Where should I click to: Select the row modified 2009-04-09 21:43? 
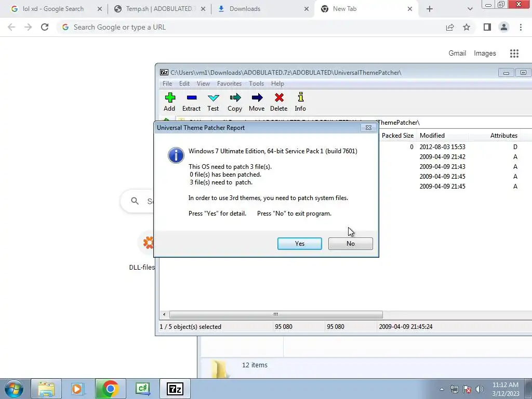[455, 167]
